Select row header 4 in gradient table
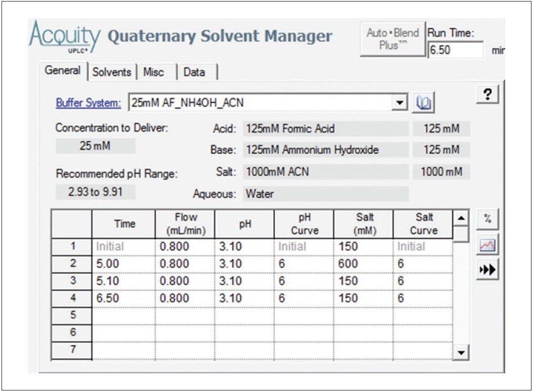This screenshot has width=533, height=392. [72, 298]
